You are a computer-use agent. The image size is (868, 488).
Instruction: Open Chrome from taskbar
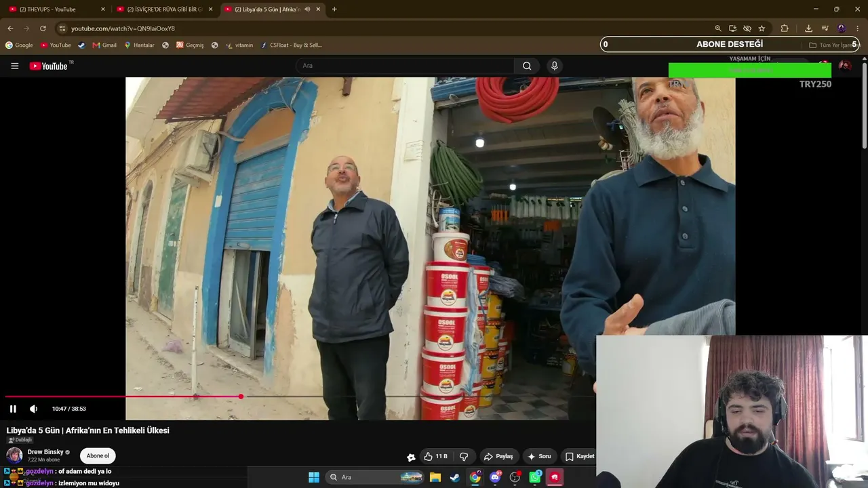point(475,477)
